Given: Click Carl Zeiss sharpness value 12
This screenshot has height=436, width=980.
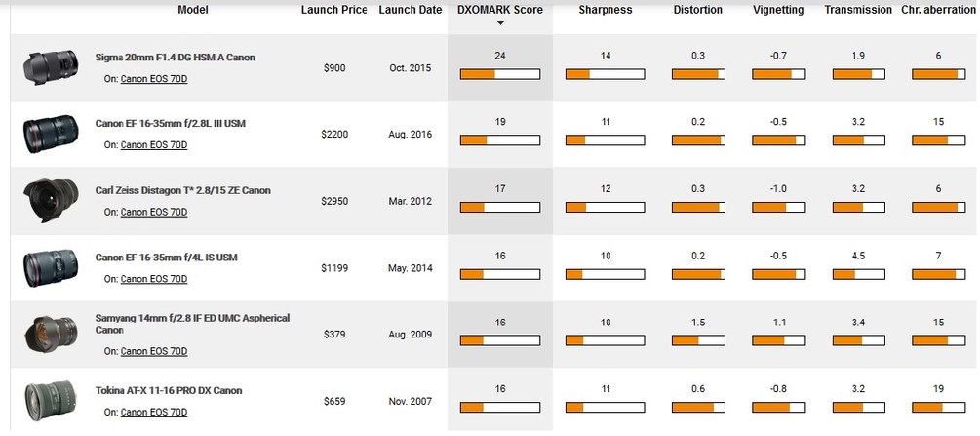Looking at the screenshot, I should coord(605,189).
